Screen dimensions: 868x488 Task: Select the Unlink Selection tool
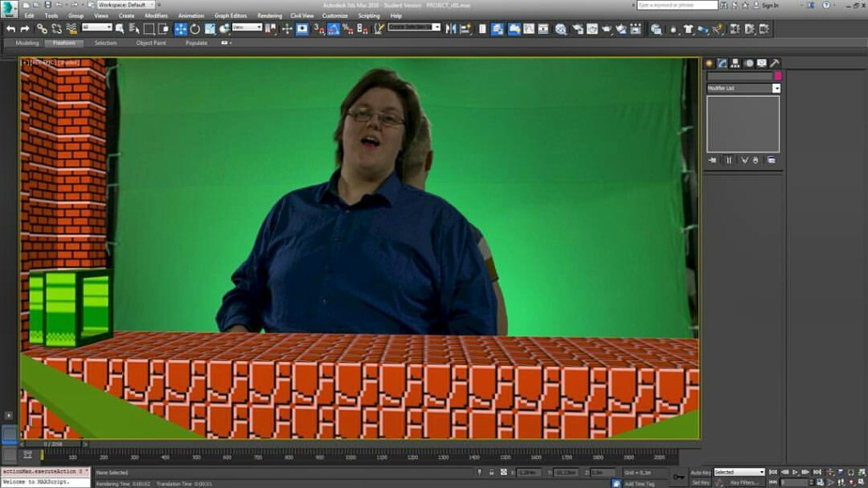coord(57,29)
